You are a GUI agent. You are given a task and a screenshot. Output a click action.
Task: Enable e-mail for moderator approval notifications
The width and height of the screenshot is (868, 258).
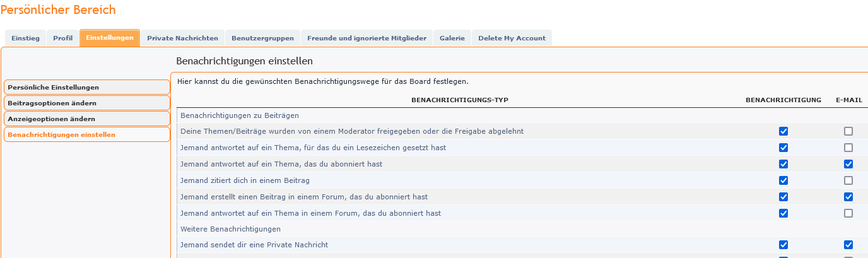[848, 131]
